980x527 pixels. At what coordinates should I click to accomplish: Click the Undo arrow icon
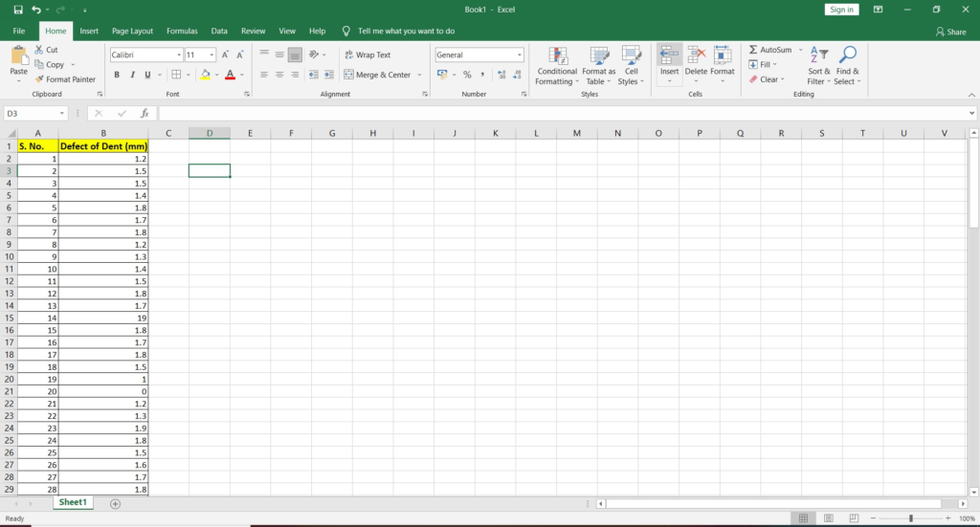point(36,10)
